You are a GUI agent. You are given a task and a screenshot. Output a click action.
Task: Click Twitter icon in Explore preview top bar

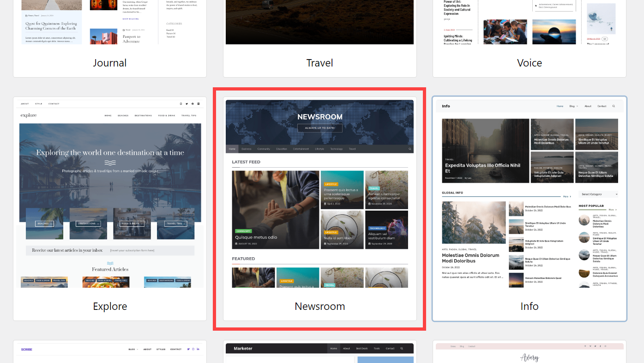pos(187,104)
